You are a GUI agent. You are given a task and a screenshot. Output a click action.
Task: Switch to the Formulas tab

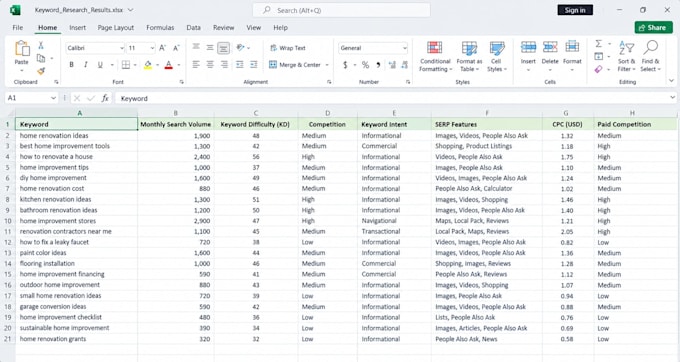pyautogui.click(x=160, y=27)
